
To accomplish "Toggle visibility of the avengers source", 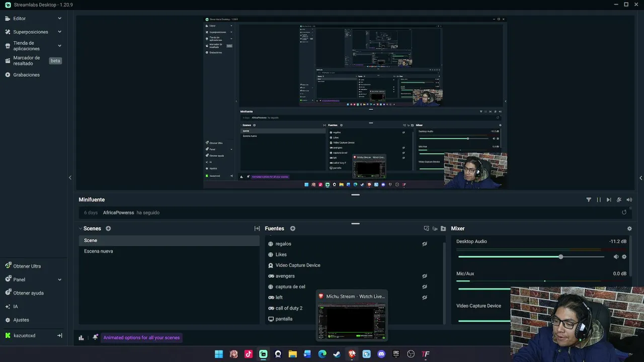I will coord(425,276).
